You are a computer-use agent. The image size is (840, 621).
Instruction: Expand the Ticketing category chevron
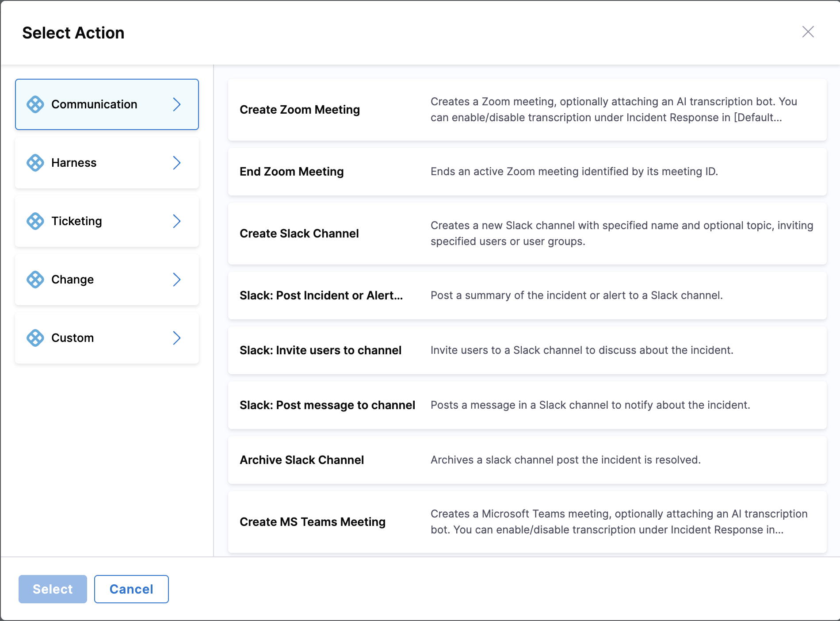pyautogui.click(x=178, y=221)
